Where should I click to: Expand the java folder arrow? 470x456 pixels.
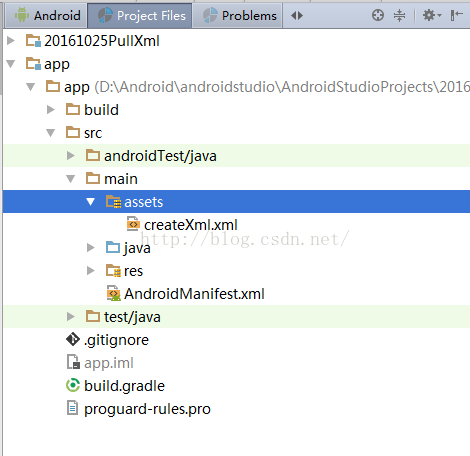click(x=91, y=248)
